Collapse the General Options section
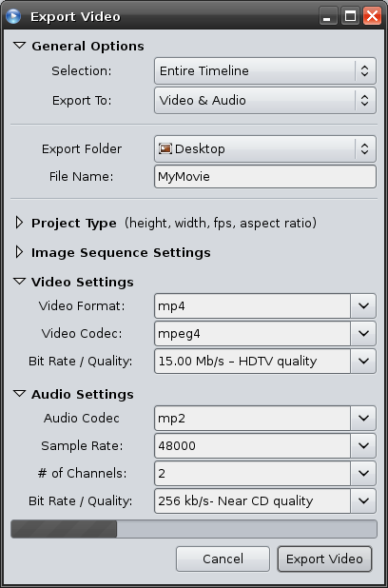Viewport: 388px width, 588px height. (x=19, y=46)
